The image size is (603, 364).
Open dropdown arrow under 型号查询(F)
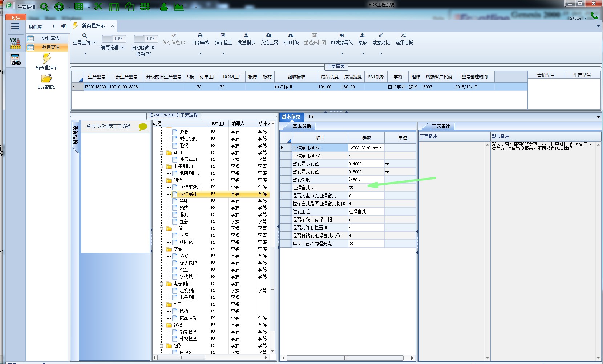85,54
